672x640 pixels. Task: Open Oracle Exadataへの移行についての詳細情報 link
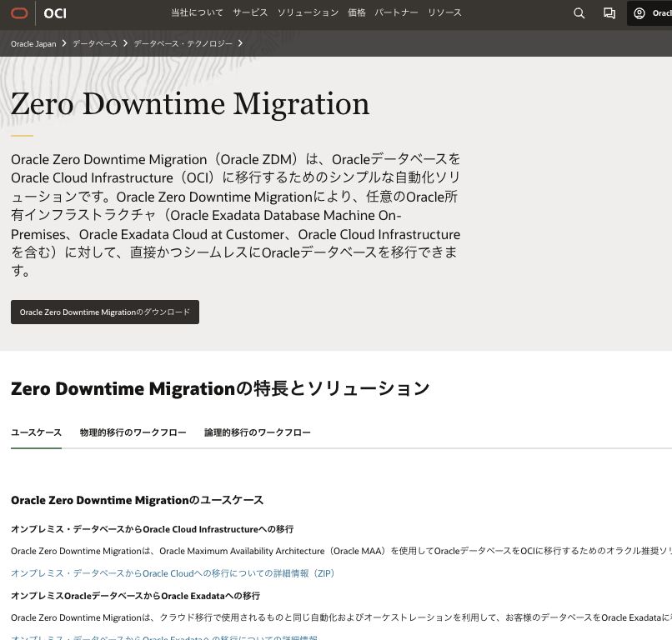164,637
